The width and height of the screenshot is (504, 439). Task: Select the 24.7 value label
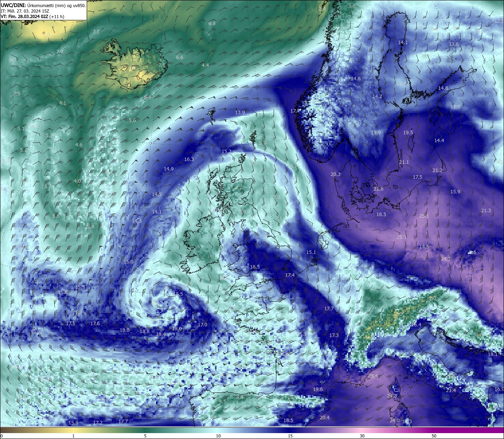coord(446,259)
